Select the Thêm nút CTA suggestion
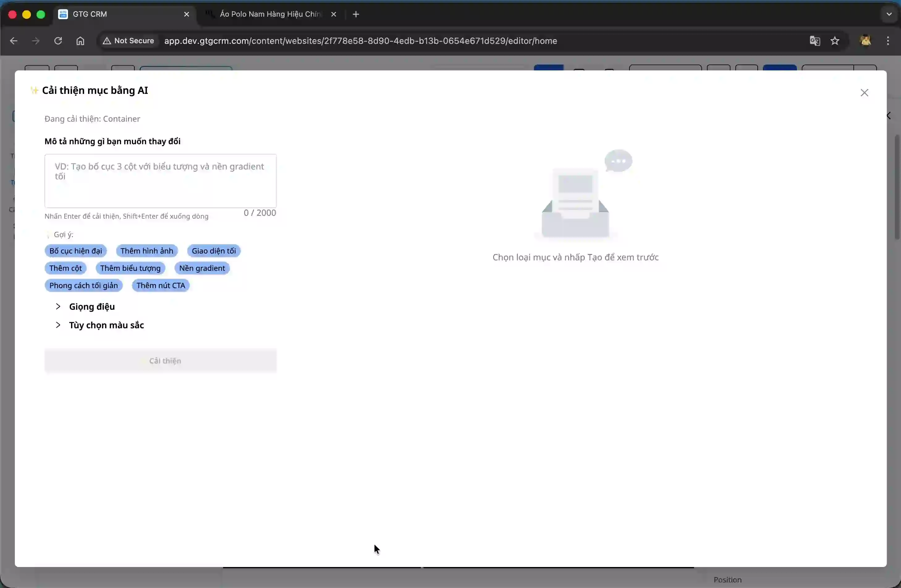This screenshot has width=901, height=588. [x=160, y=285]
